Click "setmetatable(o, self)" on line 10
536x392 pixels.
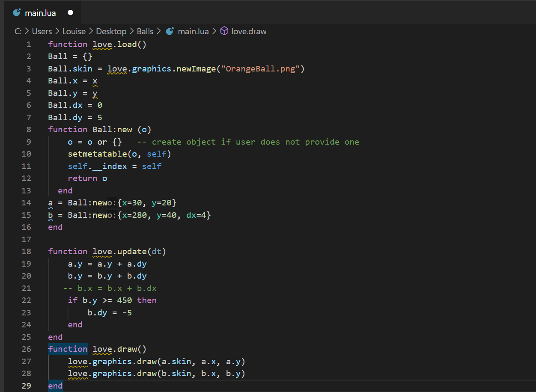(120, 154)
